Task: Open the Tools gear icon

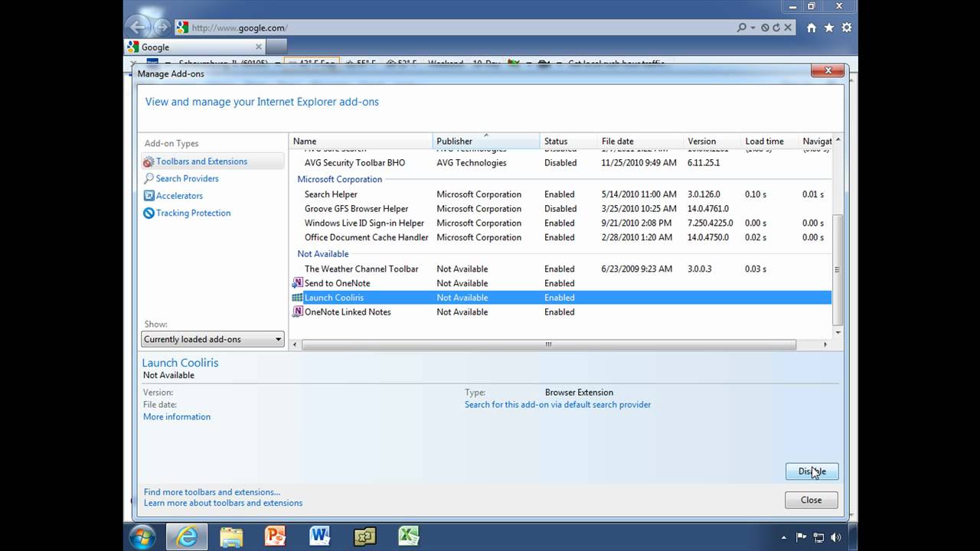Action: click(847, 28)
